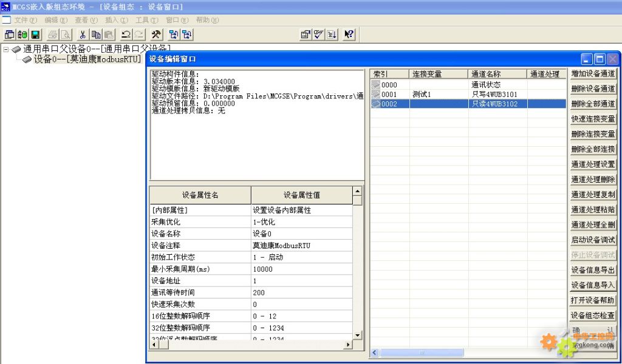
Task: Click the sort-order list icon with arrow
Action: point(332,35)
